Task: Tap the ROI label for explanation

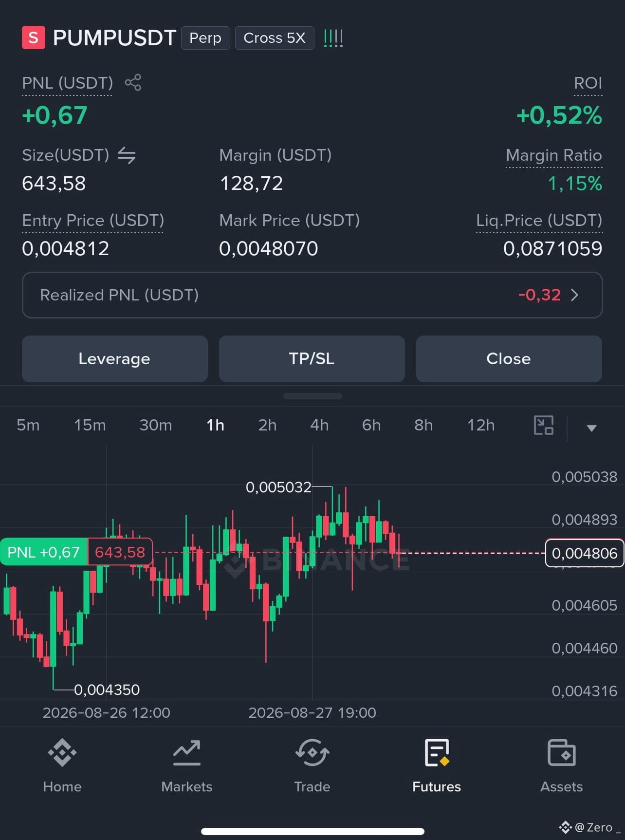Action: pyautogui.click(x=588, y=83)
